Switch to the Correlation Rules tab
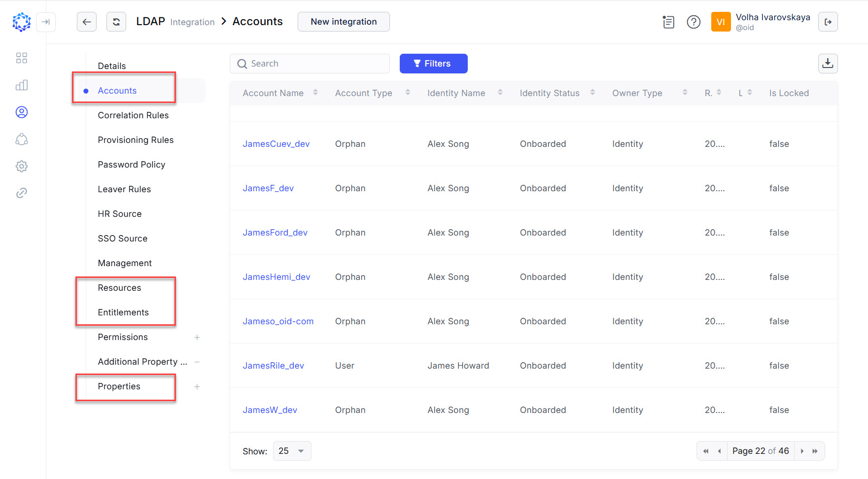The image size is (868, 479). click(x=133, y=115)
